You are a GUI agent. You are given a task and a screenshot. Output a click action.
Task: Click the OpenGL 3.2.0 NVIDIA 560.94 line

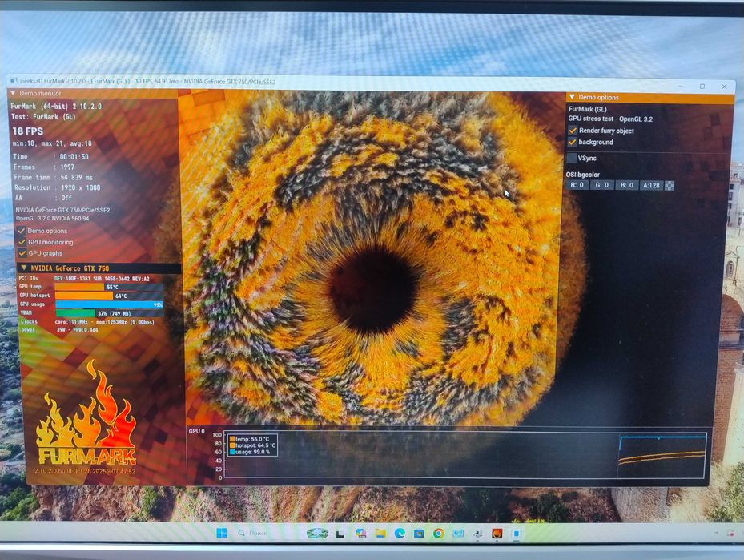(x=52, y=218)
